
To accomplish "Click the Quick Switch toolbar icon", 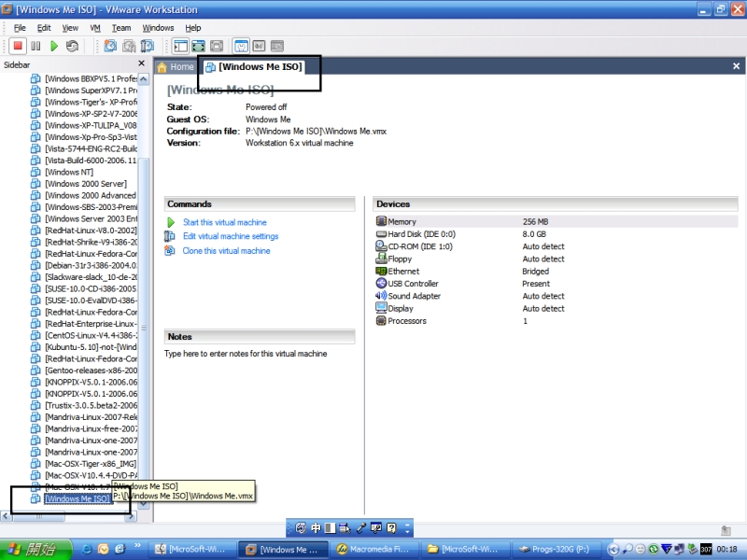I will coord(217,46).
